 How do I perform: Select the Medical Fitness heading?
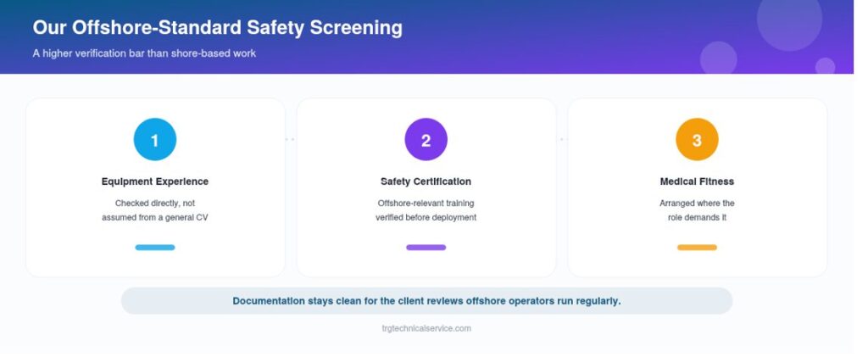pos(697,181)
